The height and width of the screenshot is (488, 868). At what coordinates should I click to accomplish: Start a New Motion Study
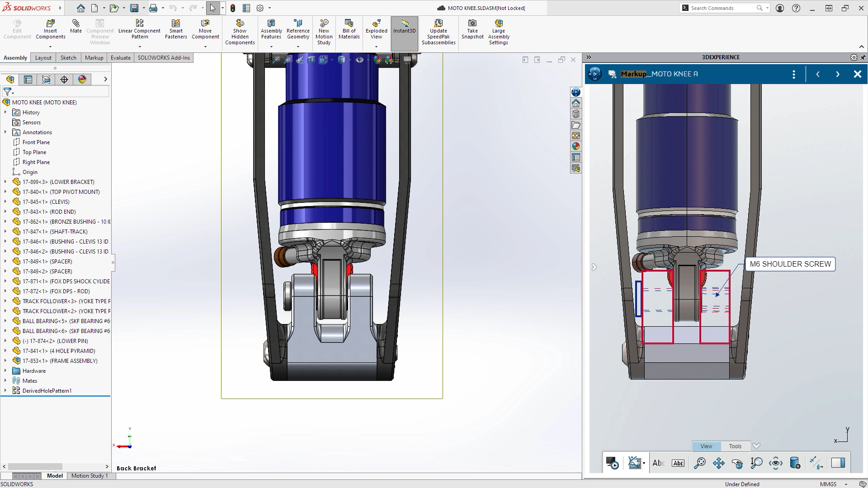(x=324, y=30)
